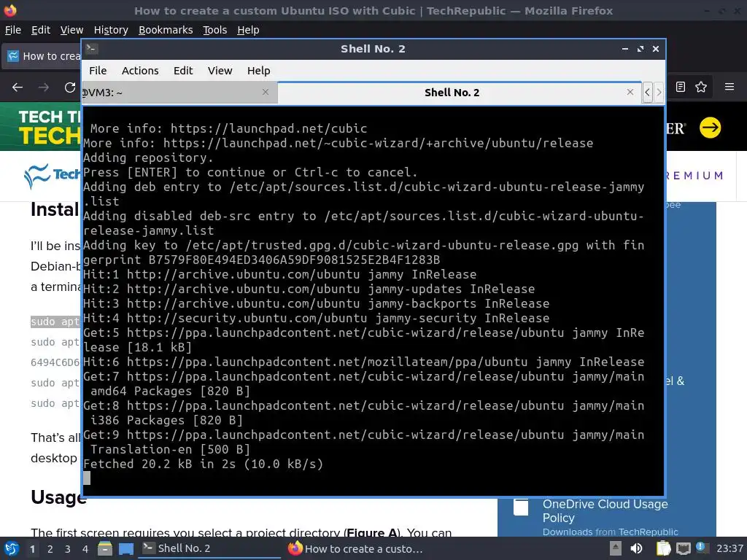Close the Shell No. 2 terminal tab
Screen dimensions: 747x560
630,92
